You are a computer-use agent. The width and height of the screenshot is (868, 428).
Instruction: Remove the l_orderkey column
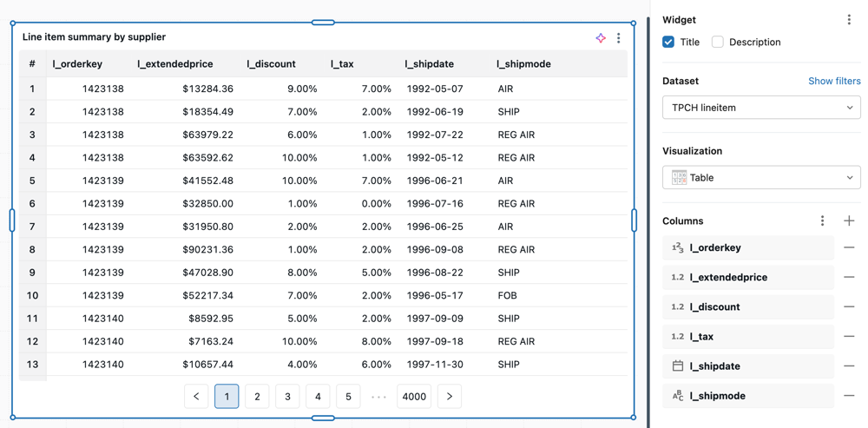click(x=849, y=248)
